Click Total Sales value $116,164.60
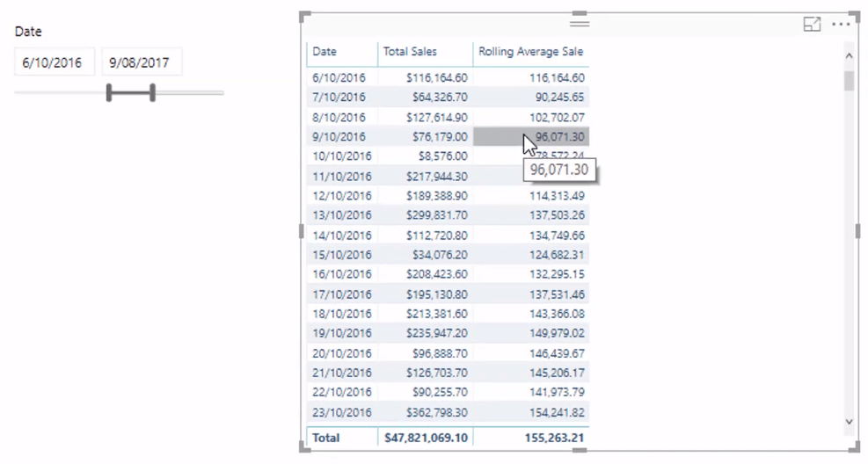868x464 pixels. pyautogui.click(x=437, y=78)
